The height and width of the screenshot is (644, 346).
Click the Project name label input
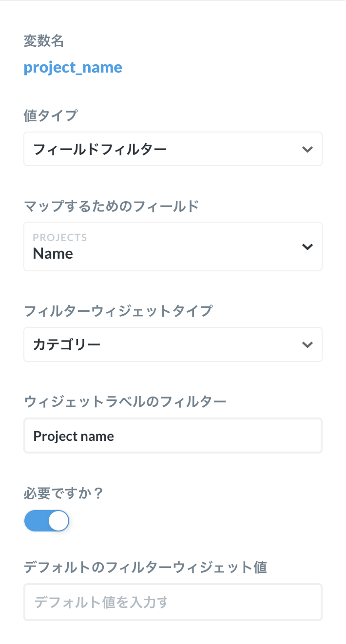coord(173,436)
